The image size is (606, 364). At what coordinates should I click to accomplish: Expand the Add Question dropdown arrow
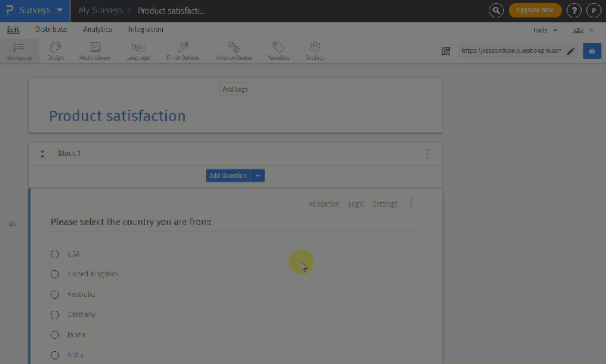[258, 176]
